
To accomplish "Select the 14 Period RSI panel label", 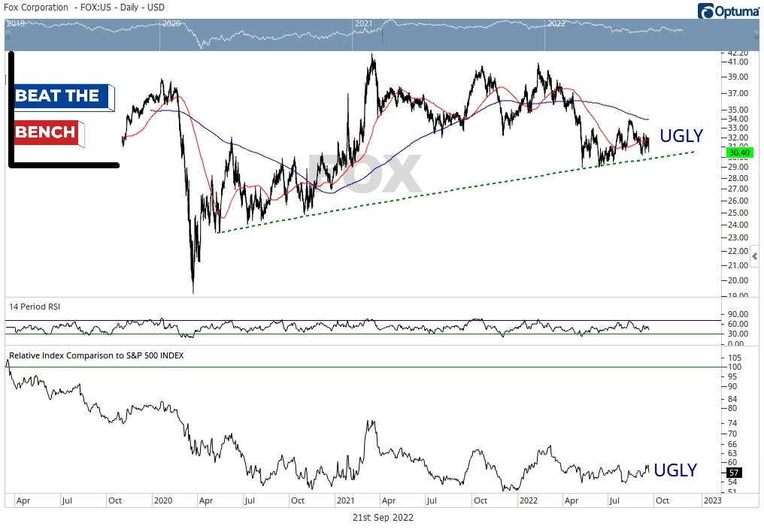I will click(35, 307).
